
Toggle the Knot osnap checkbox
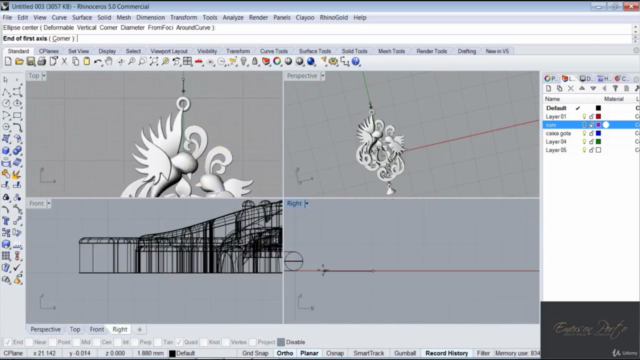[x=204, y=342]
